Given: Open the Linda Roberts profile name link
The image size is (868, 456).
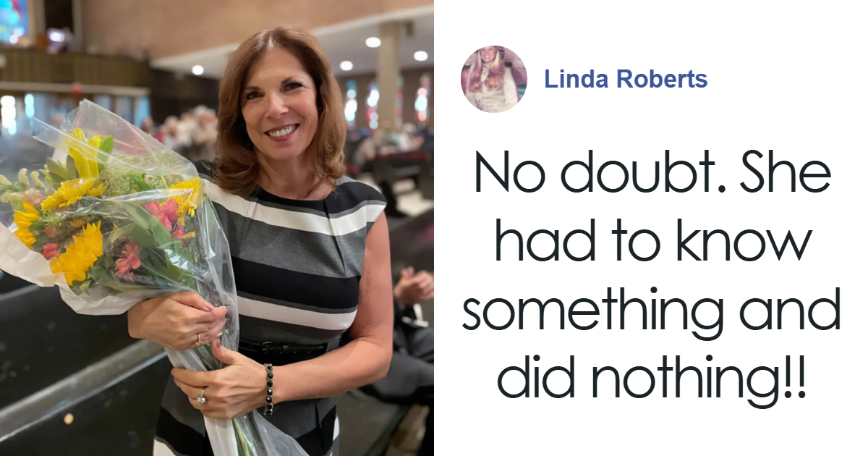Looking at the screenshot, I should pyautogui.click(x=626, y=80).
